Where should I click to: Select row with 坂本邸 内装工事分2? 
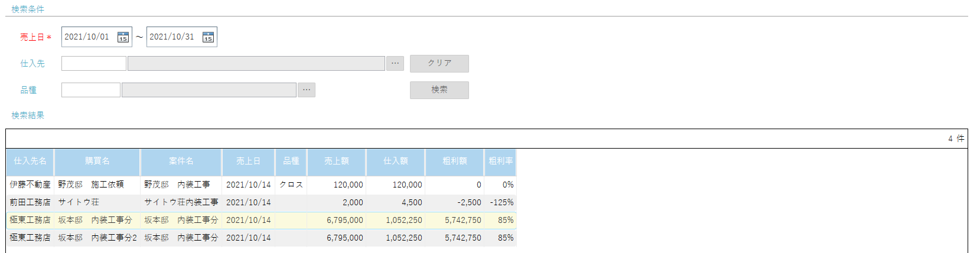[x=97, y=238]
